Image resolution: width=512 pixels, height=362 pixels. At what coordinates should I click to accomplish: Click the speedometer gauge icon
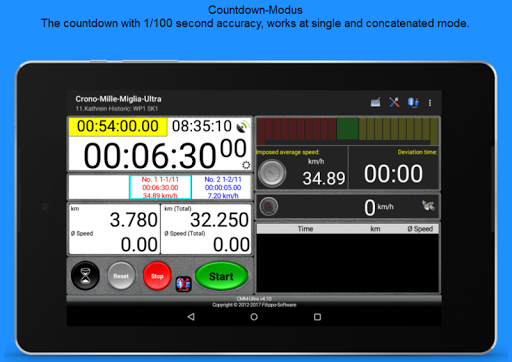click(269, 207)
